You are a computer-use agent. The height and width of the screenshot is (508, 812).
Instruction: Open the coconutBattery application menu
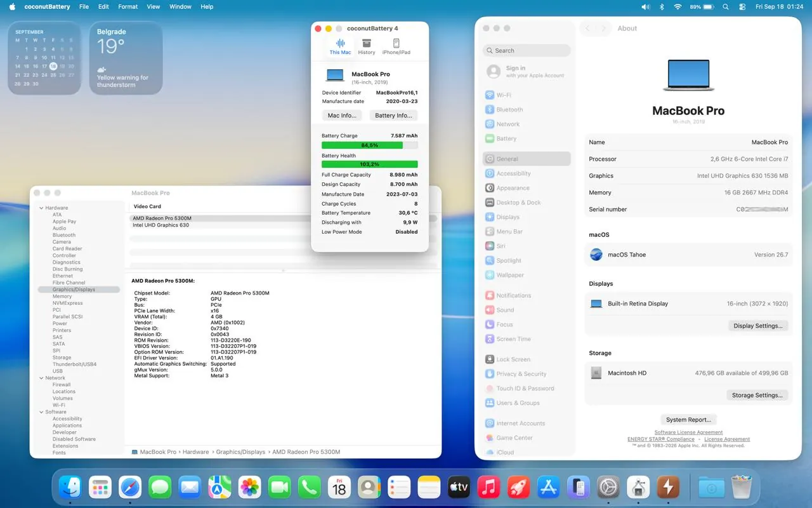pos(48,6)
